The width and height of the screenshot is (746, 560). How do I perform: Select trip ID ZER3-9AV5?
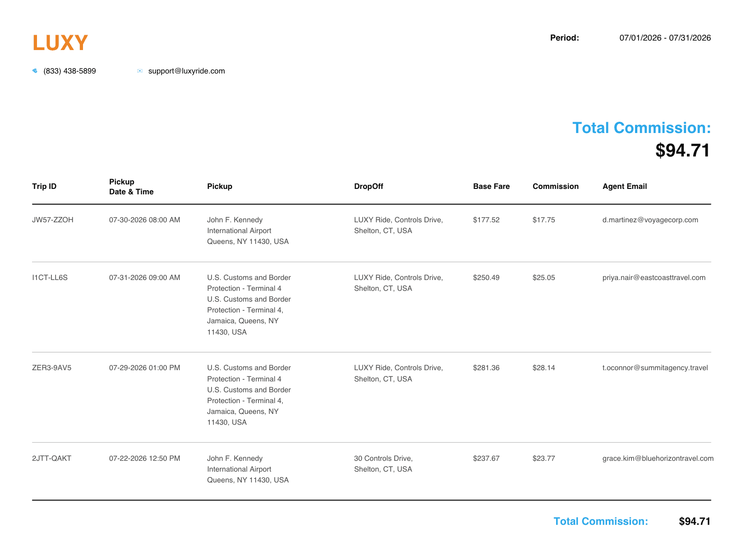click(51, 367)
